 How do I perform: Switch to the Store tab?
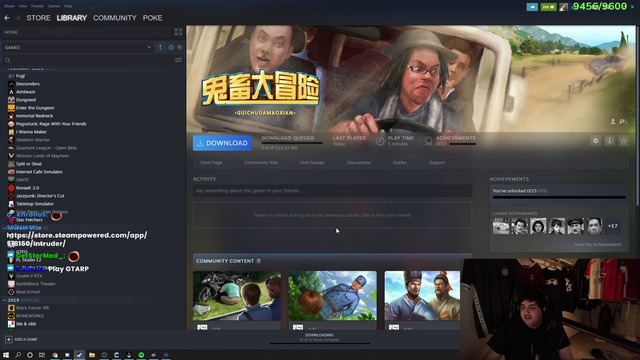pyautogui.click(x=38, y=18)
